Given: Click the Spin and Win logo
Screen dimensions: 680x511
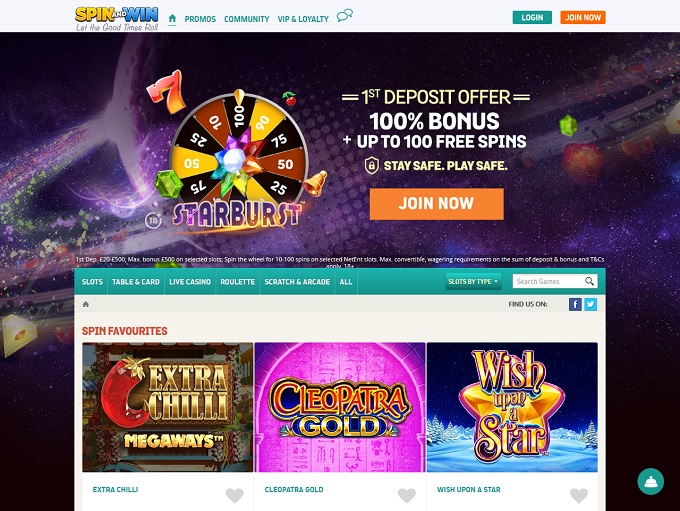Looking at the screenshot, I should [x=117, y=19].
